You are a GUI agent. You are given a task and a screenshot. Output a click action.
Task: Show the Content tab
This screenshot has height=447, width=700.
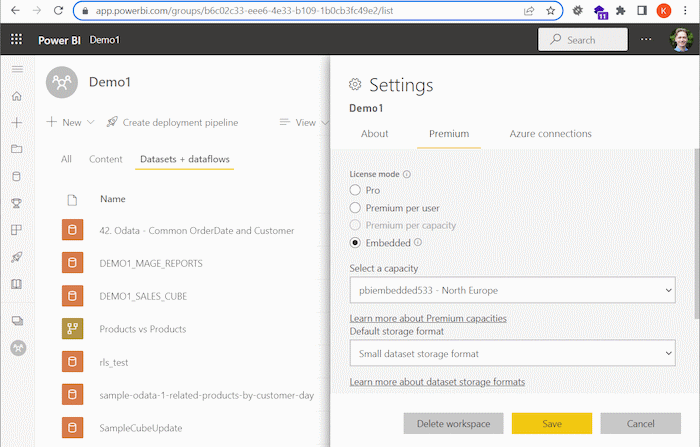click(x=105, y=159)
